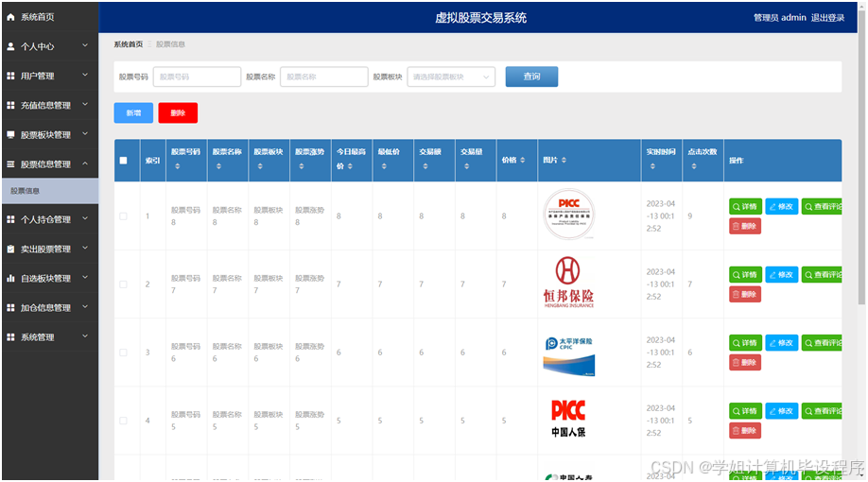Sort by 股票号码 column arrows

tap(178, 166)
